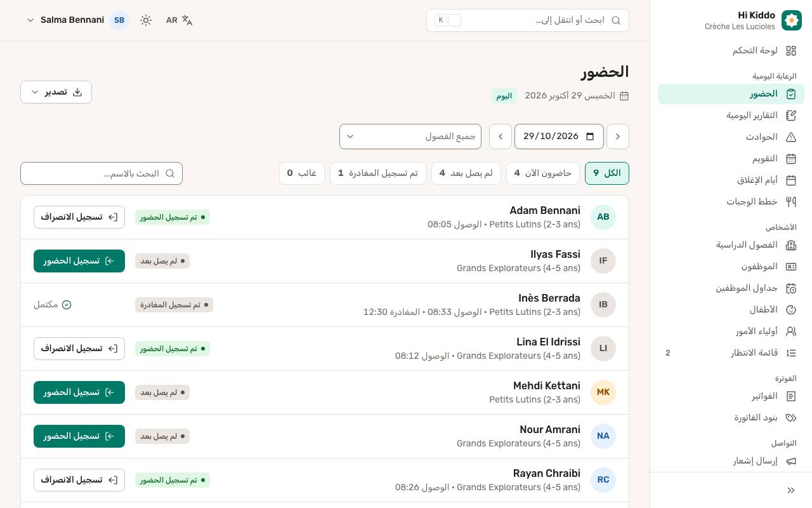
Task: Click the waitlist count badge 2
Action: [x=668, y=353]
